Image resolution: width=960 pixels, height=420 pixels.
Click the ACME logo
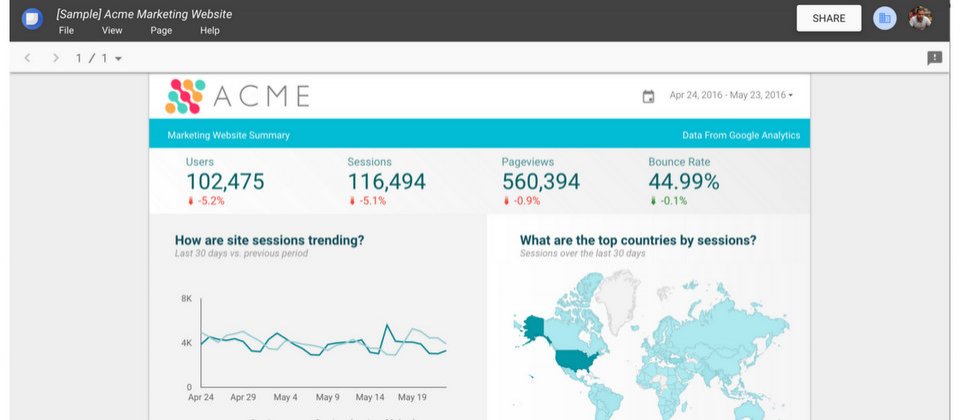pyautogui.click(x=237, y=96)
